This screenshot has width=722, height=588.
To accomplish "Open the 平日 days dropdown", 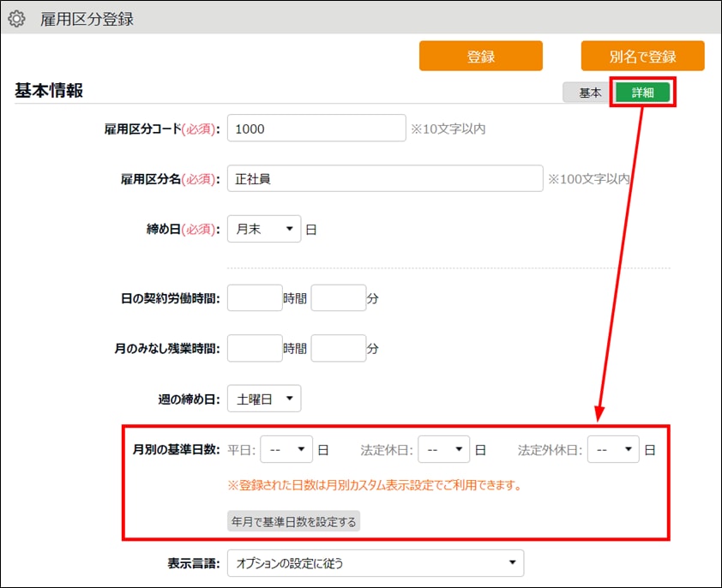I will (x=287, y=449).
